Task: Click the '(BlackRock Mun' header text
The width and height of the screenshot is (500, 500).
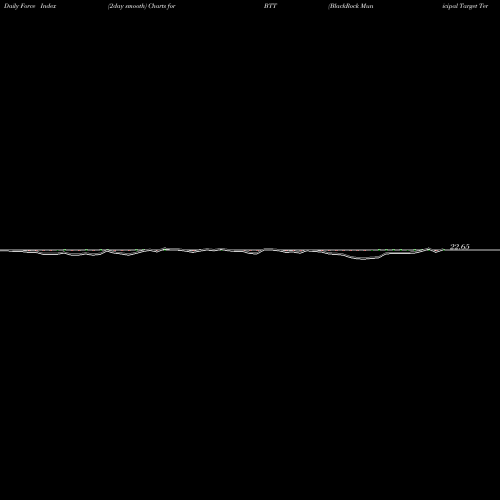Action: [x=351, y=6]
